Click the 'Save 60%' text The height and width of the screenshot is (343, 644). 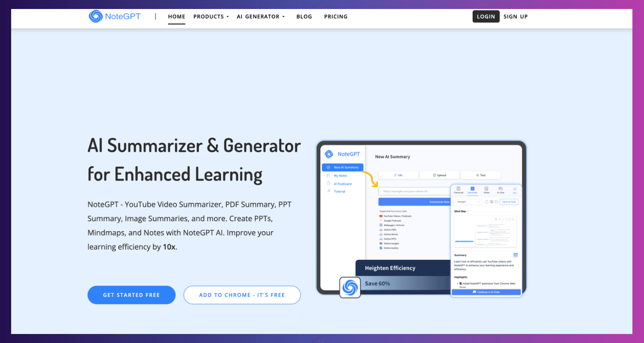tap(377, 283)
